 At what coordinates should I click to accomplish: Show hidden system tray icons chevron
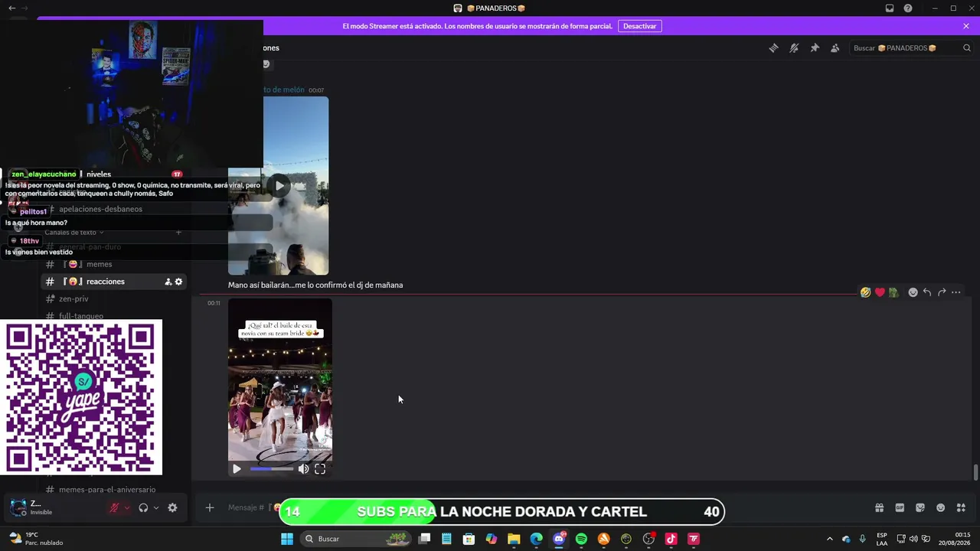(x=829, y=539)
